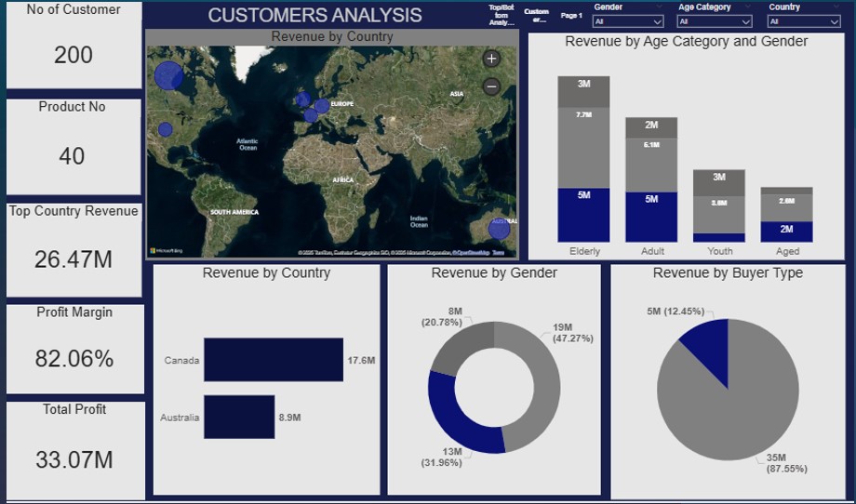
Task: Select the United Kingdom bubble on the map
Action: click(303, 99)
